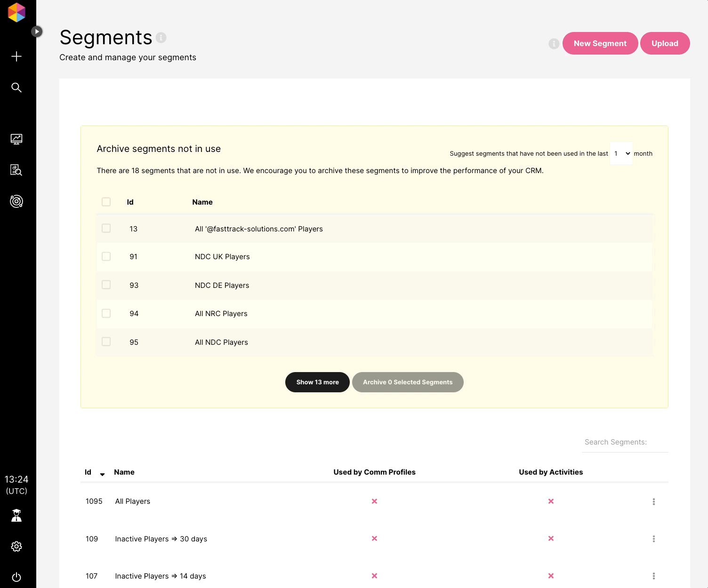This screenshot has height=588, width=708.
Task: Open the search icon in the sidebar
Action: point(16,87)
